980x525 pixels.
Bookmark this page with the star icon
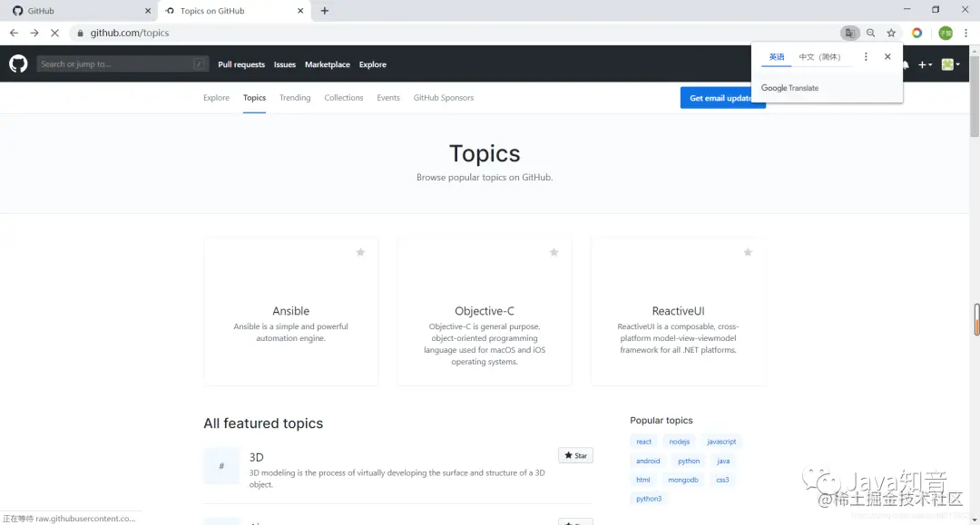(891, 33)
